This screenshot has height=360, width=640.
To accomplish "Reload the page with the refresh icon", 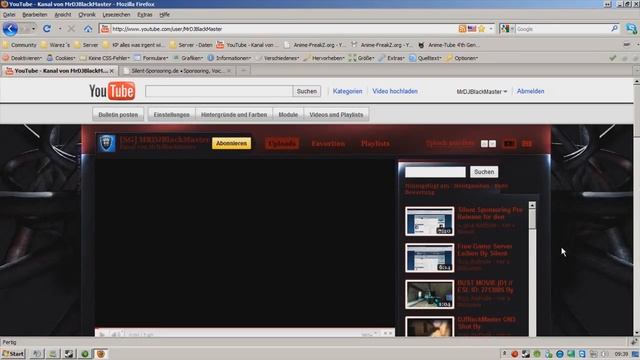I will click(47, 29).
